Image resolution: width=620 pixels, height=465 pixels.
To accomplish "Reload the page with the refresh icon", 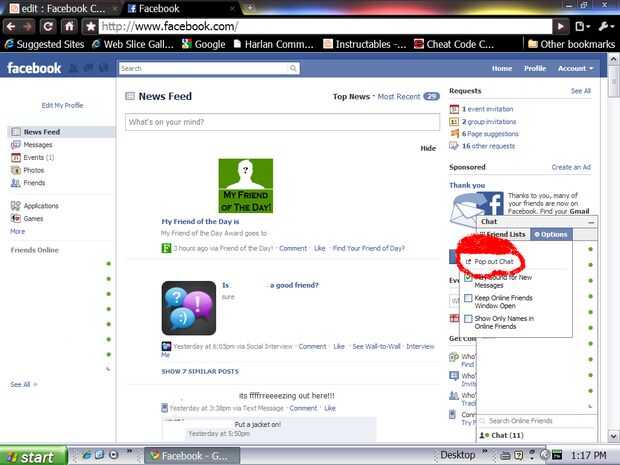I will click(x=48, y=26).
